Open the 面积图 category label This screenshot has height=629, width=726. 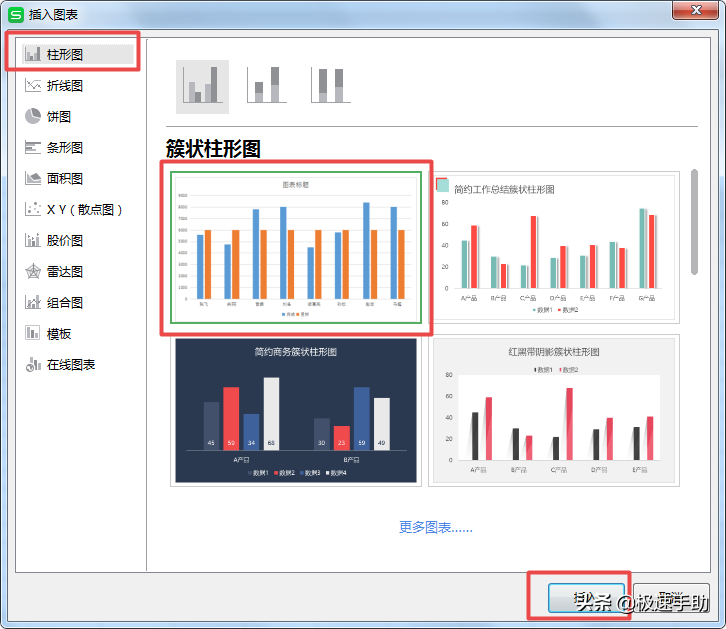(x=65, y=179)
